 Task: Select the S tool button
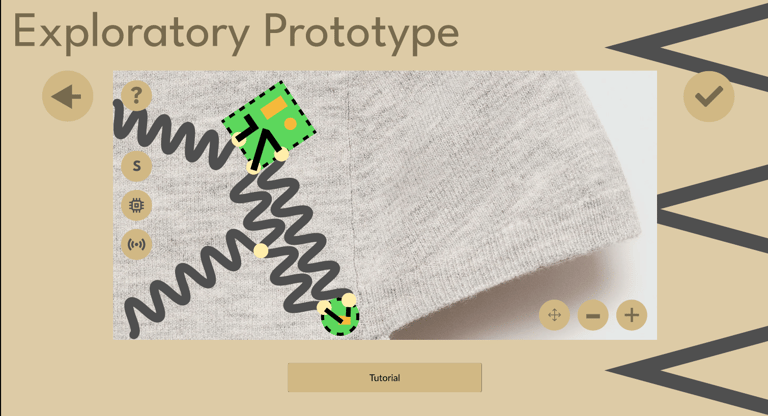(137, 166)
